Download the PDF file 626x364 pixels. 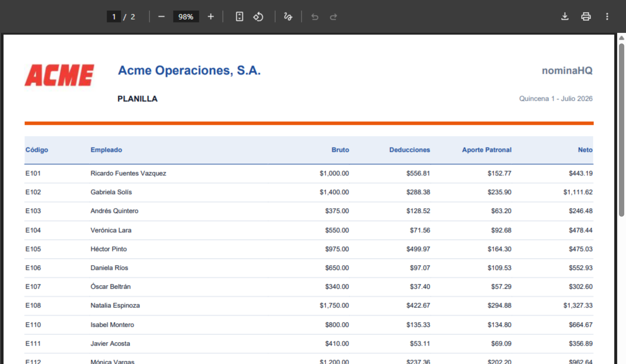(565, 16)
